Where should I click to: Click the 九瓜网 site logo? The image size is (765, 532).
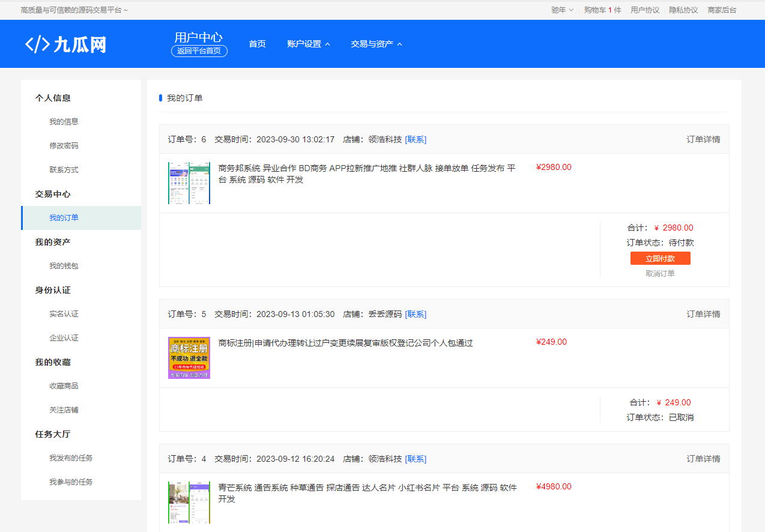65,44
